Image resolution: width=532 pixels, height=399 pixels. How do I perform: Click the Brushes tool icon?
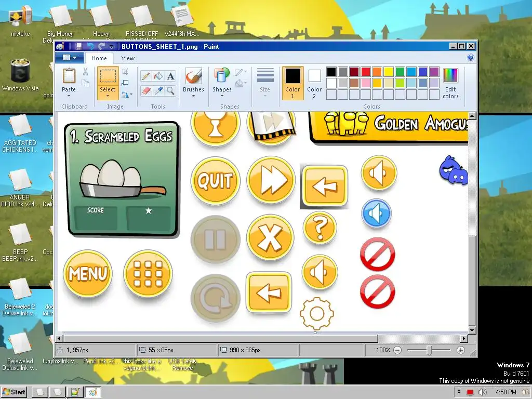pyautogui.click(x=193, y=76)
